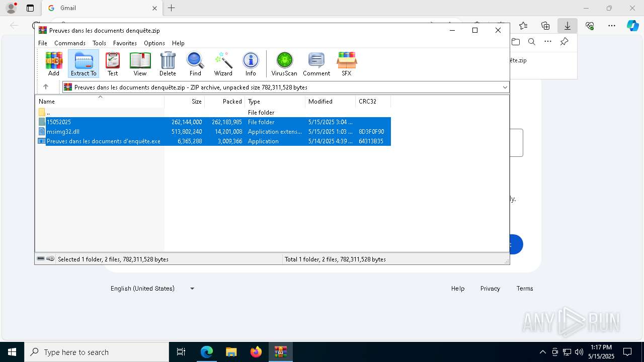This screenshot has width=644, height=362.
Task: Open File Explorer from the taskbar
Action: tap(231, 352)
